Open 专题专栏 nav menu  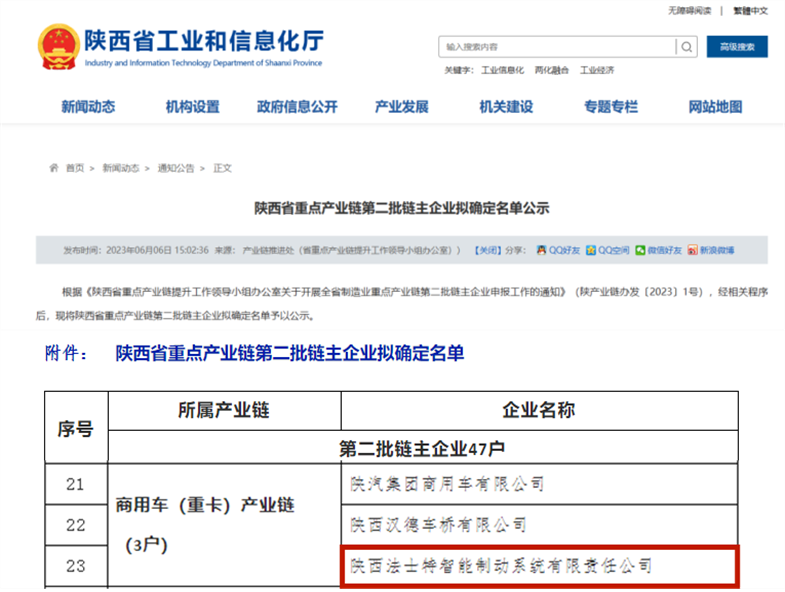click(x=611, y=107)
